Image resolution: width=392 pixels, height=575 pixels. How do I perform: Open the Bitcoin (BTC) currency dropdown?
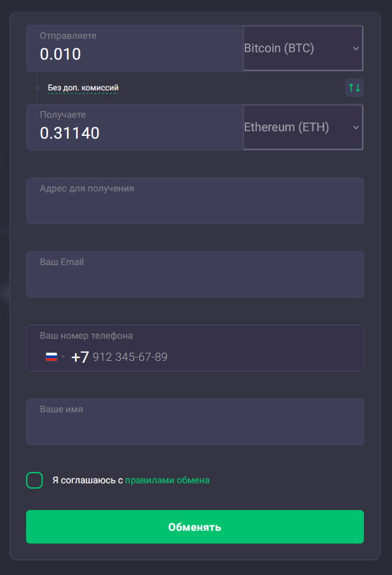click(303, 48)
